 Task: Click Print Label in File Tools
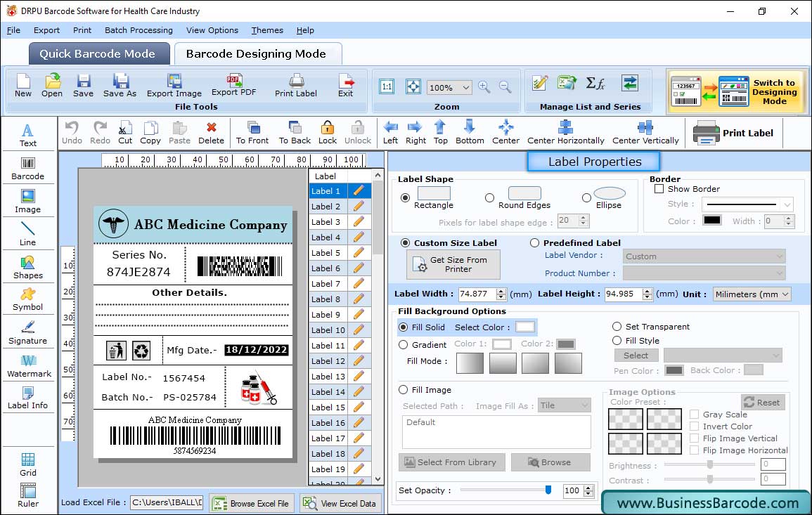tap(296, 86)
